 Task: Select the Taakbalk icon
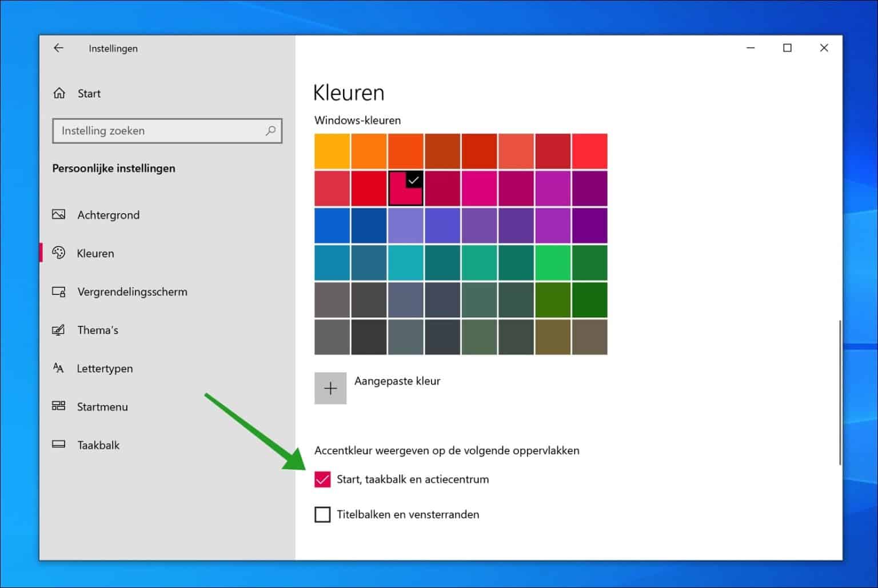tap(59, 445)
